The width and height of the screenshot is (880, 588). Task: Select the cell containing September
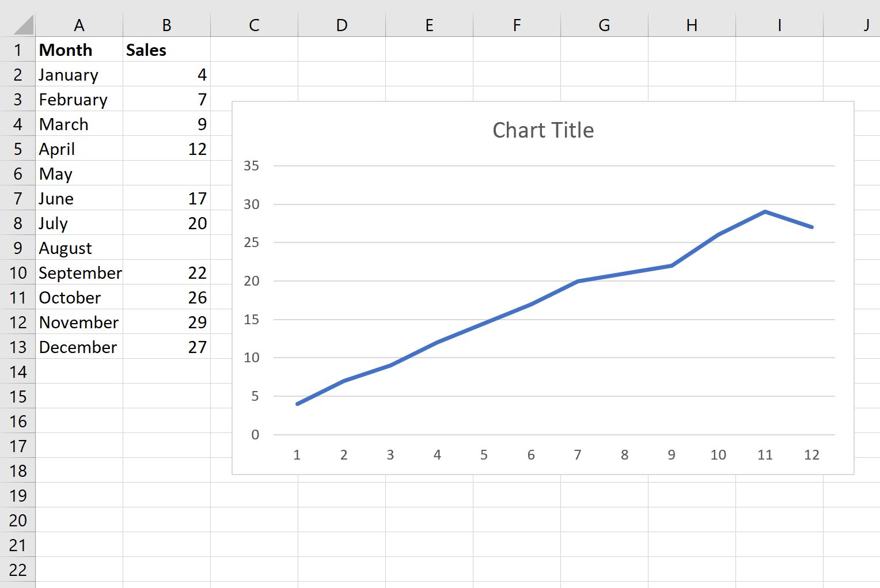coord(80,272)
